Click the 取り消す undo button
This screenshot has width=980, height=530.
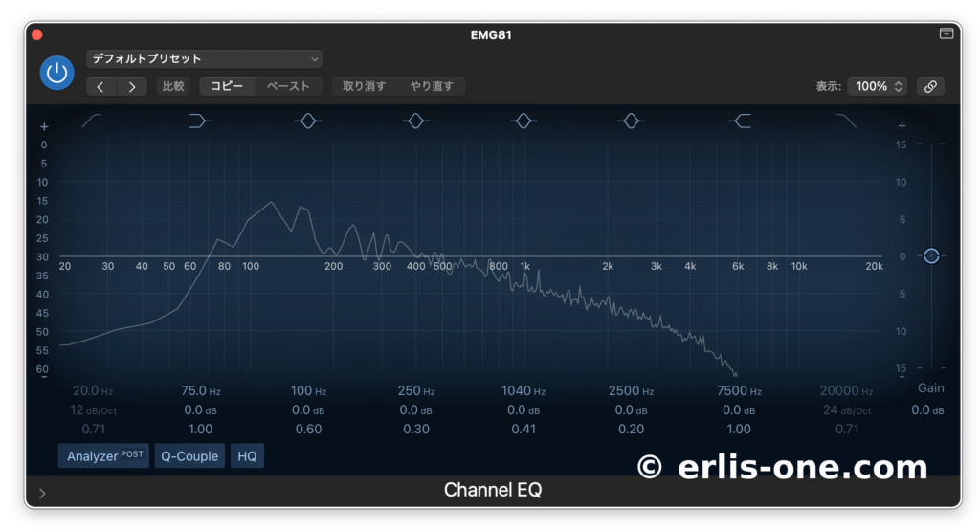[365, 86]
